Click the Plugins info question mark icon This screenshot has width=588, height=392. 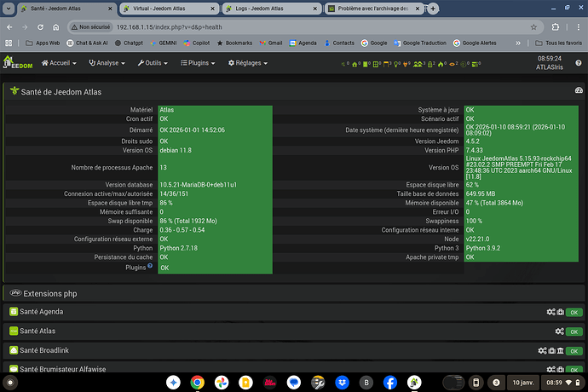(x=150, y=266)
